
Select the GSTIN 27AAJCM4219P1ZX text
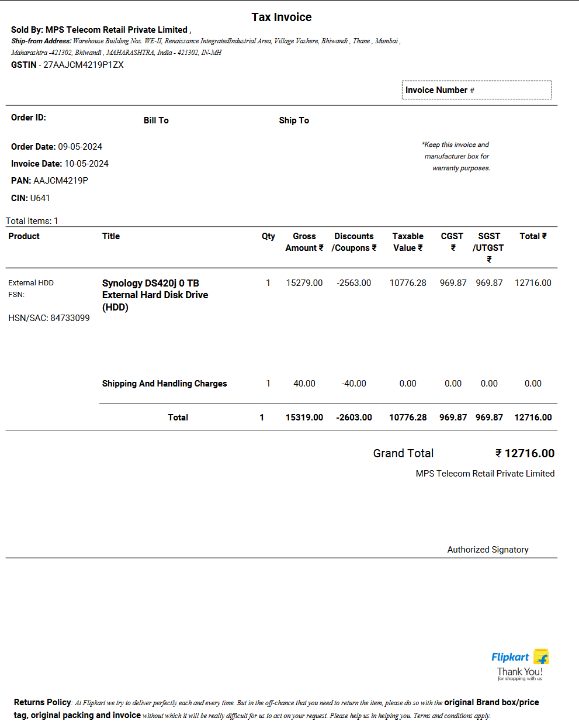67,65
